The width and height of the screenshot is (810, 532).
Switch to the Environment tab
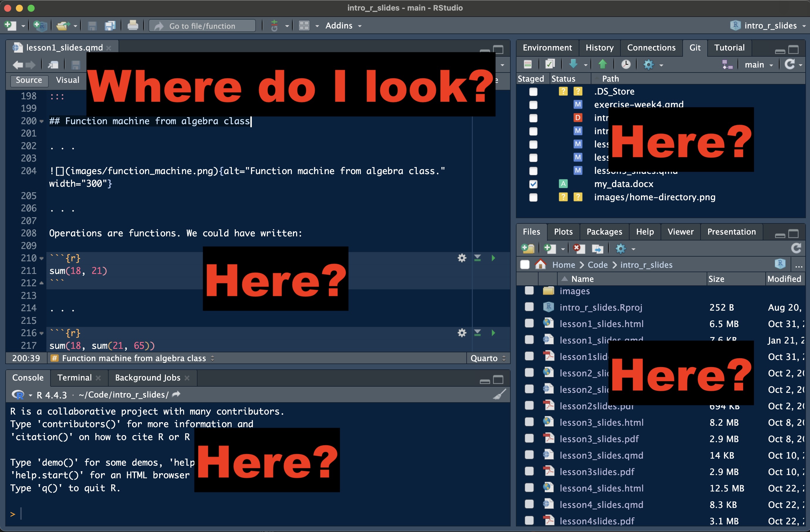[547, 48]
